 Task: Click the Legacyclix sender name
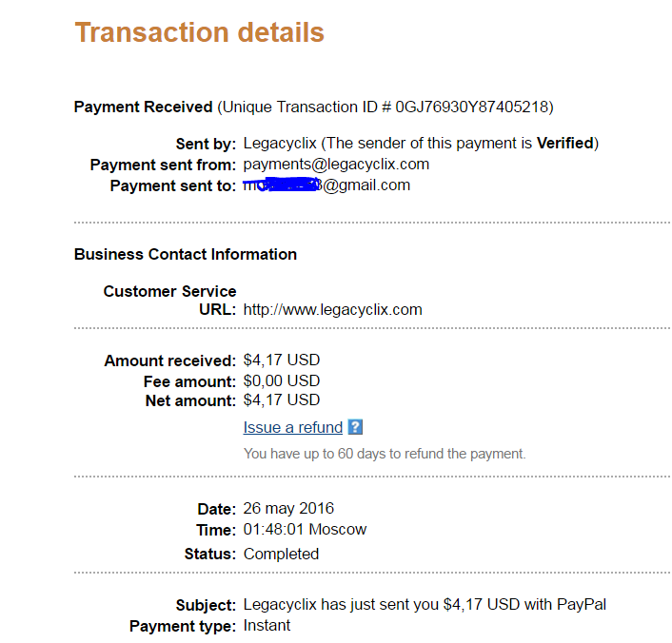point(280,144)
